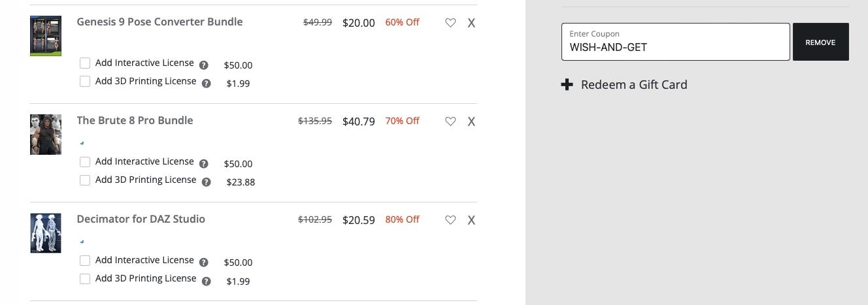Expand Redeem a Gift Card section
This screenshot has width=868, height=305.
point(624,85)
